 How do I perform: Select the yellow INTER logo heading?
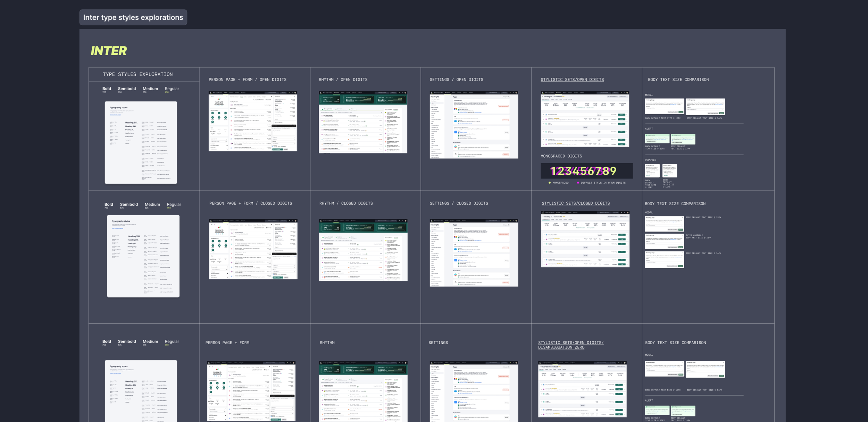pos(109,51)
